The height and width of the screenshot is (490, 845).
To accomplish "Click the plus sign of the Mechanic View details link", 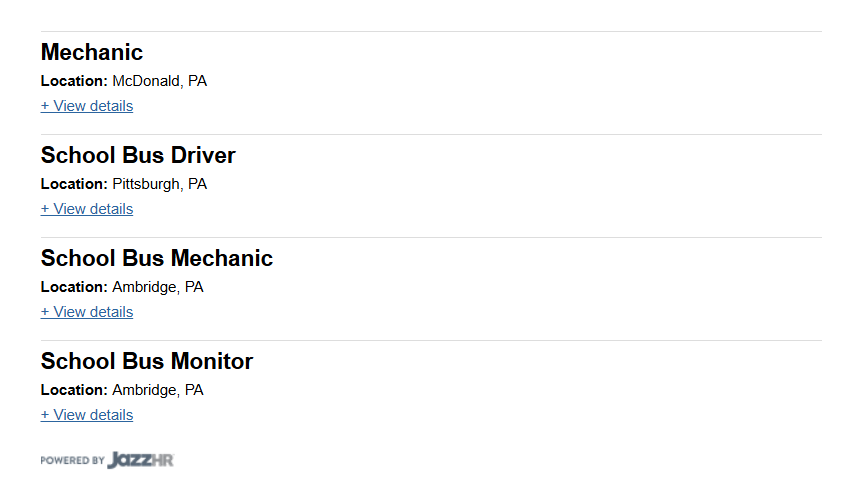I will (x=45, y=106).
